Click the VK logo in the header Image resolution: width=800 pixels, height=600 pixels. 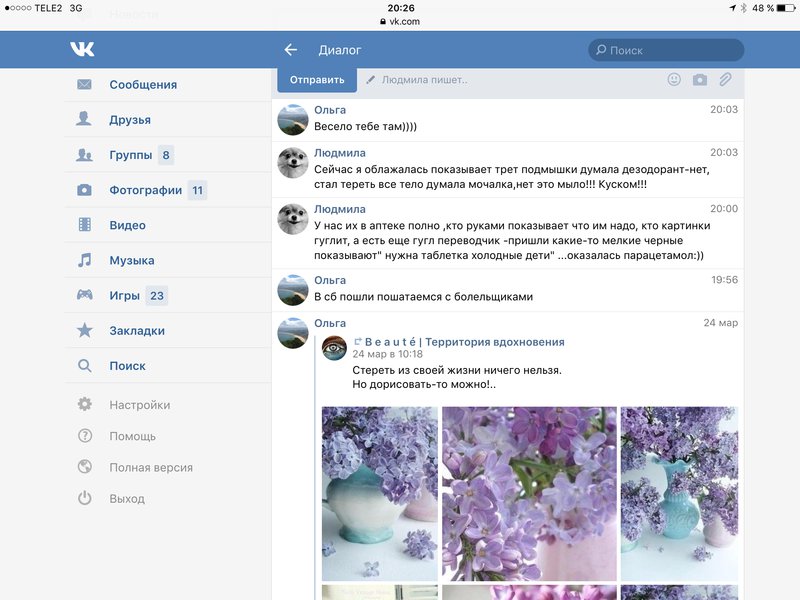[x=82, y=49]
